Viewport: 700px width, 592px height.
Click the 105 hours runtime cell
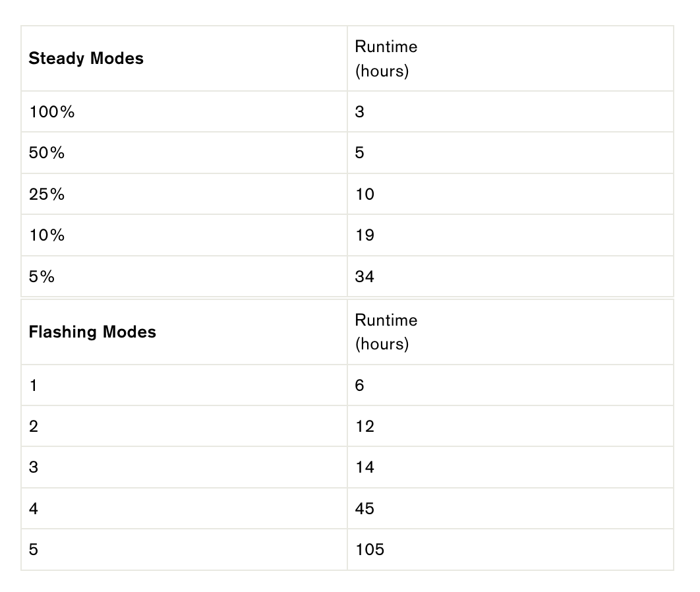click(x=369, y=550)
